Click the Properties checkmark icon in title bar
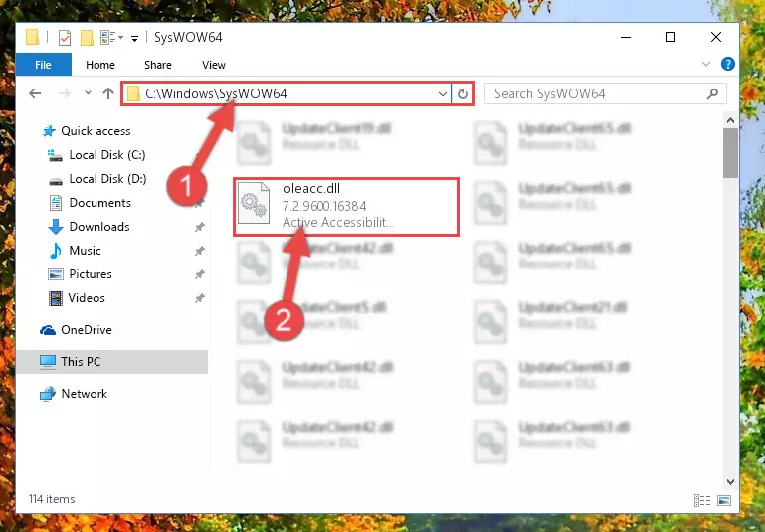 [65, 37]
